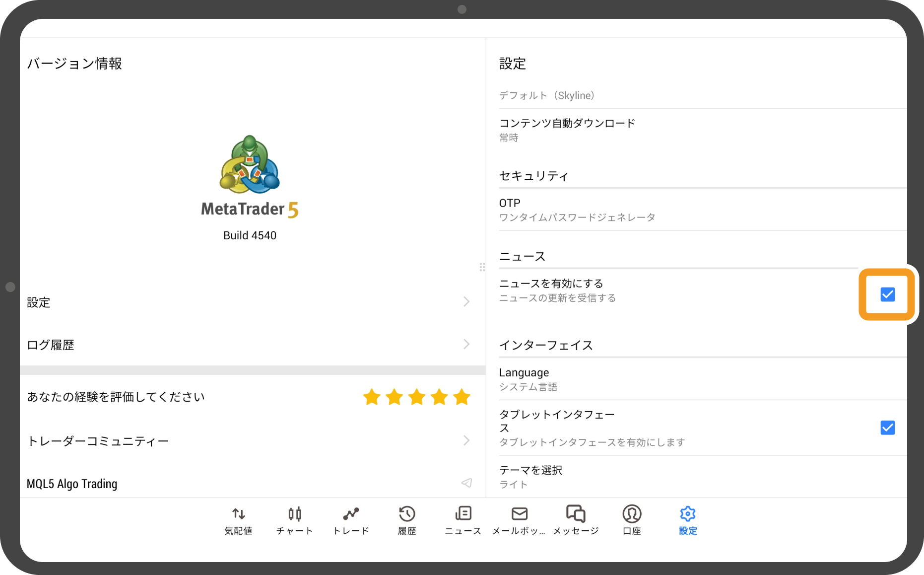Open the 気配値 (Quotes) tab icon
Screen dimensions: 924x575
238,519
